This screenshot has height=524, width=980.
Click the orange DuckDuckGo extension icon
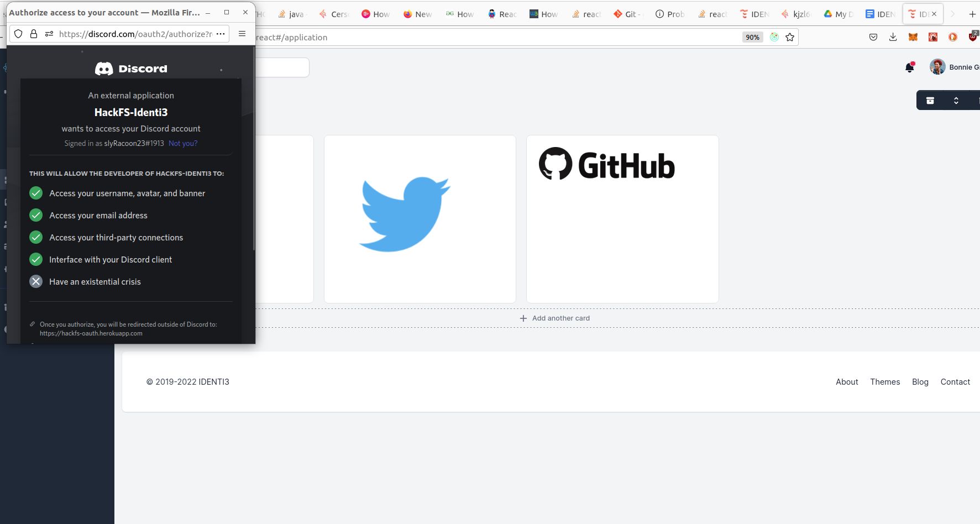953,37
